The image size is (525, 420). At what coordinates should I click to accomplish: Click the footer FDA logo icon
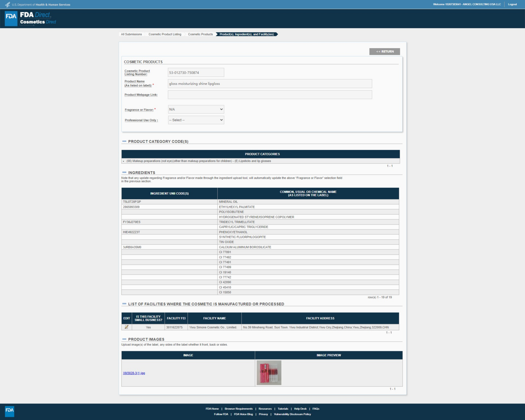9,411
